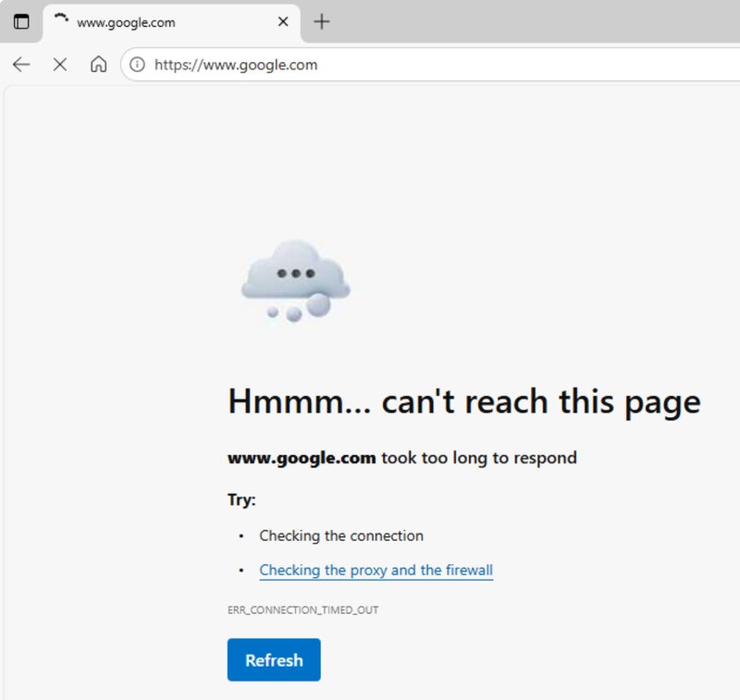Go back using the back arrow

point(21,64)
